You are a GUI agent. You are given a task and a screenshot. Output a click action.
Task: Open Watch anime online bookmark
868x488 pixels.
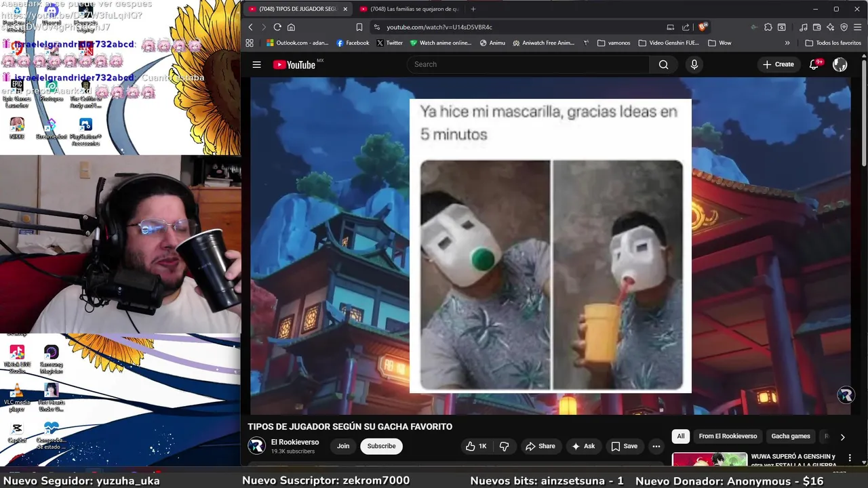[441, 43]
